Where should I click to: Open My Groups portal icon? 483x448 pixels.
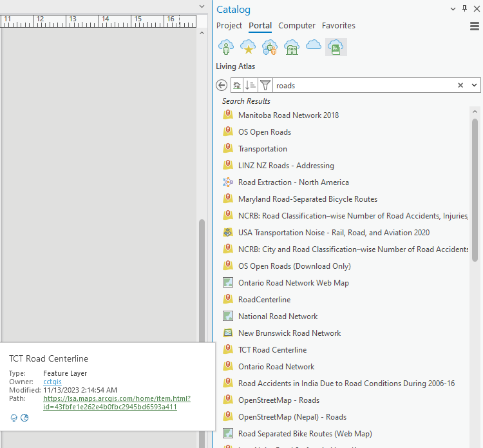270,47
